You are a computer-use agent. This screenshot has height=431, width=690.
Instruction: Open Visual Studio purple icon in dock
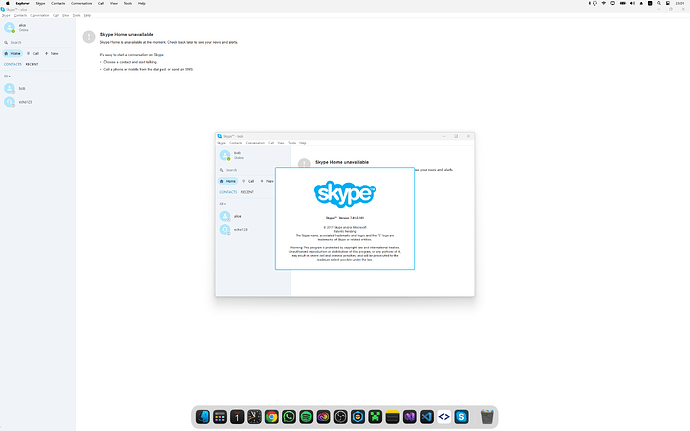click(410, 416)
